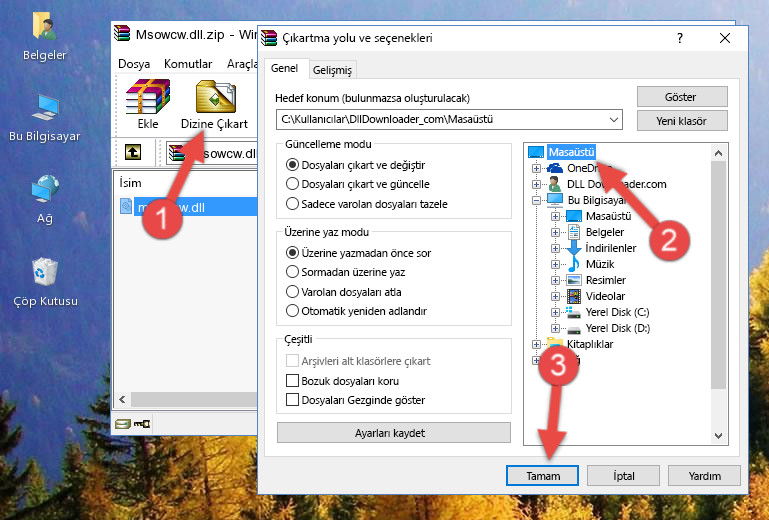The image size is (769, 520).
Task: Switch to Genel tab
Action: (284, 68)
